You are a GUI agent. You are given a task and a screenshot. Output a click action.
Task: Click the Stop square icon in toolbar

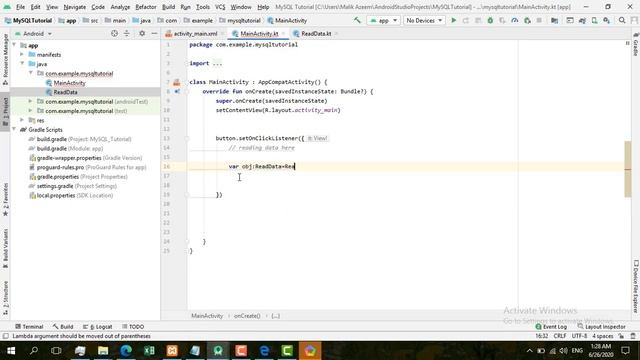(x=539, y=20)
